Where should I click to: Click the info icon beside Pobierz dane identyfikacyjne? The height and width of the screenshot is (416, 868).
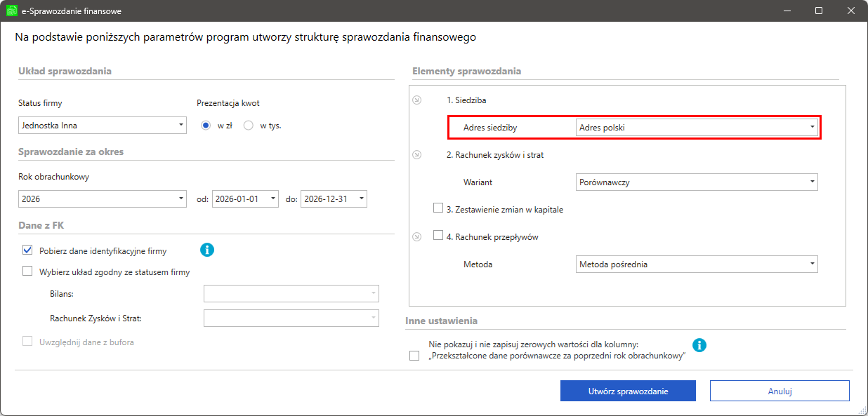[207, 250]
